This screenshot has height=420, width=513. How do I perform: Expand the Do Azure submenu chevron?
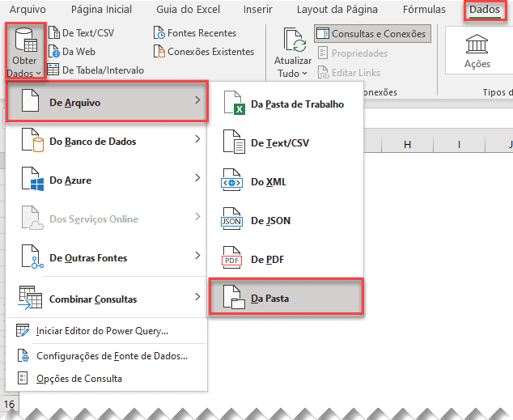coord(197,178)
